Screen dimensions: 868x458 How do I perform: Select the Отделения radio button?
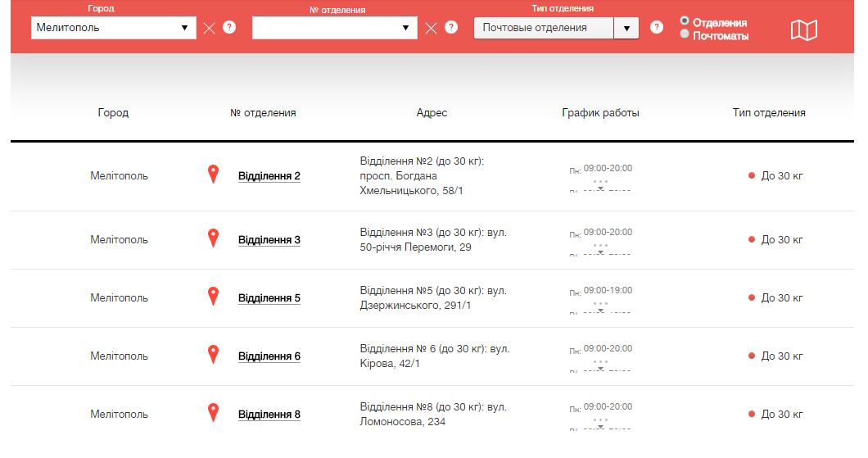click(685, 20)
